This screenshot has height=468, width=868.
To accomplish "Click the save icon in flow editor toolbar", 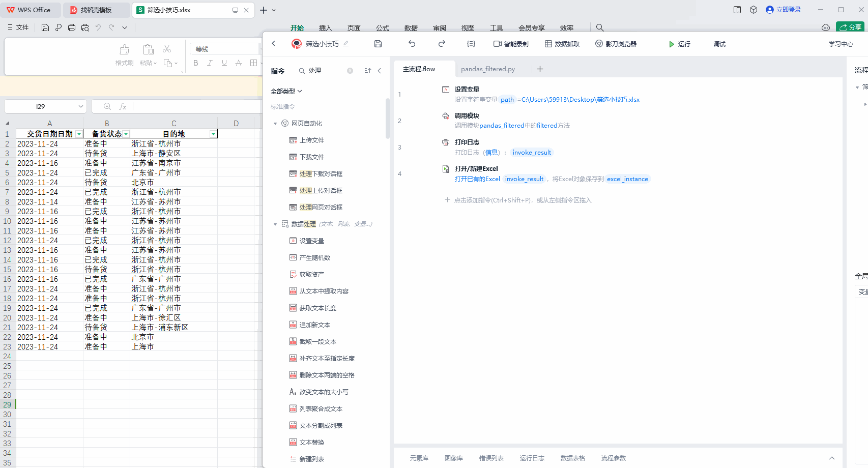I will [378, 44].
